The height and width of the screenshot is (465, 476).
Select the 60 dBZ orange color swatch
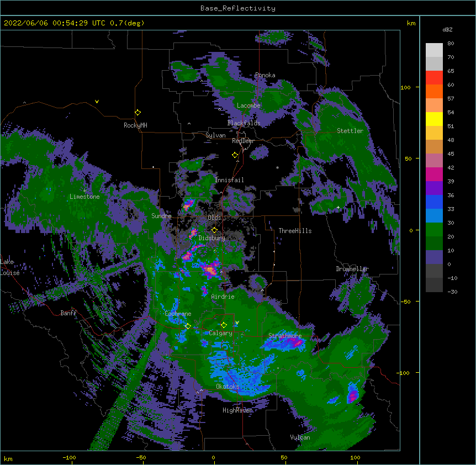coord(434,91)
